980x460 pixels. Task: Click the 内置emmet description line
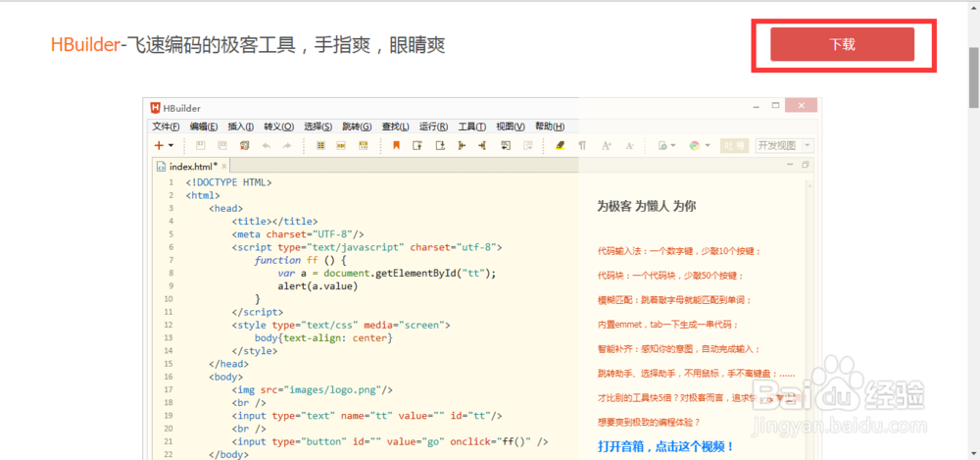click(668, 325)
